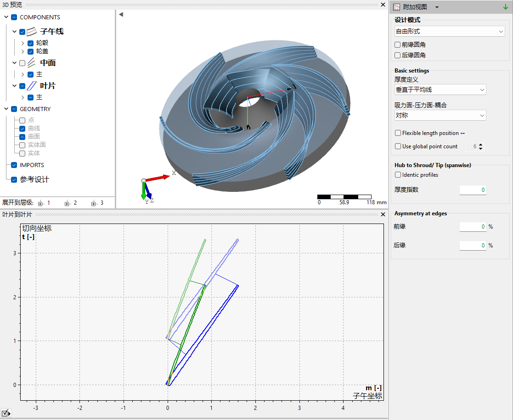Increment the global point count spinner
513x420 pixels.
pos(480,145)
